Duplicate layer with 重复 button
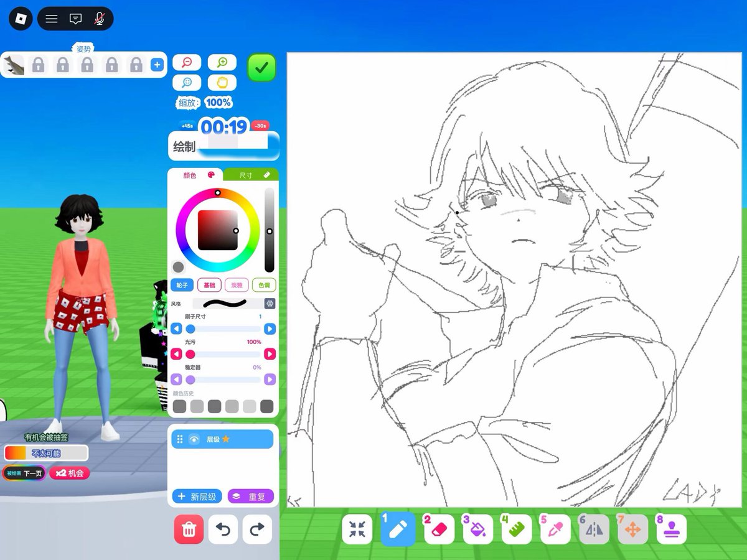Screen dimensions: 747x560 [250, 497]
